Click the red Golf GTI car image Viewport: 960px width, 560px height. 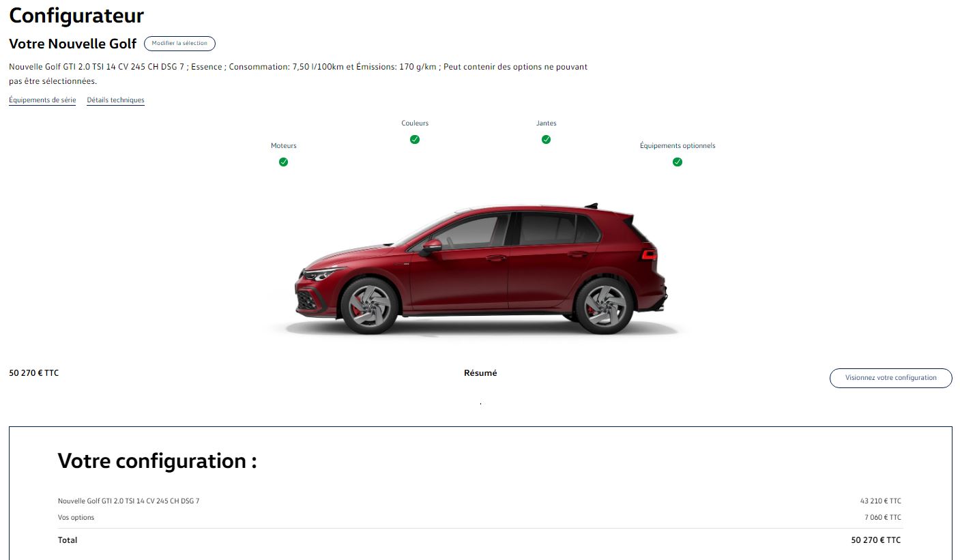pos(480,269)
